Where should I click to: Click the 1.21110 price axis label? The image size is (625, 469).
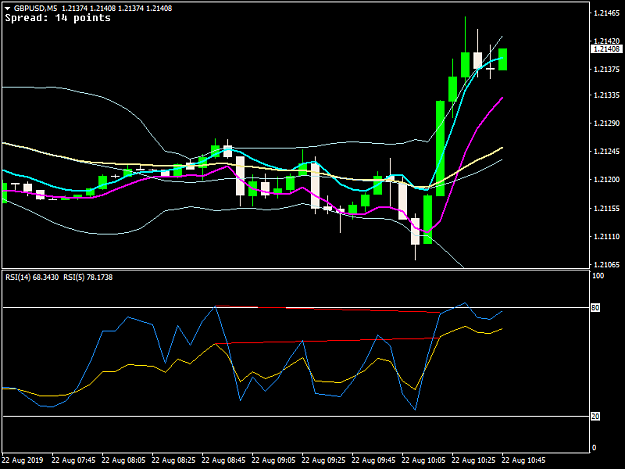[607, 236]
